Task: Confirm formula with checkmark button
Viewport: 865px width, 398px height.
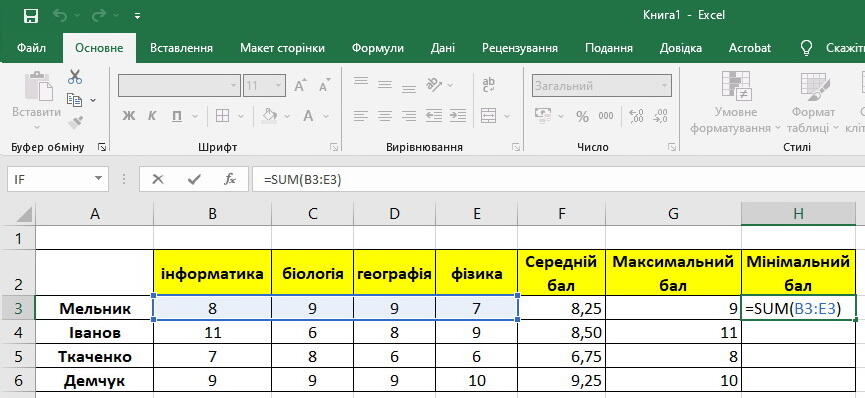Action: click(x=194, y=179)
